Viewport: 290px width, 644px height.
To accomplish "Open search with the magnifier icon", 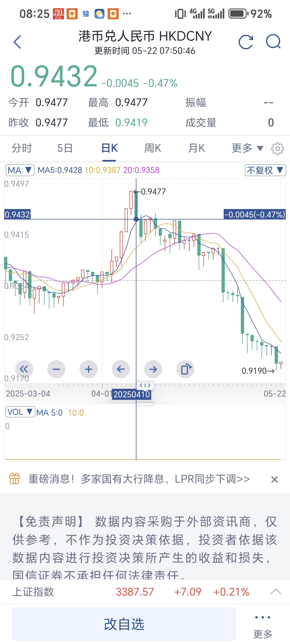I will click(273, 42).
